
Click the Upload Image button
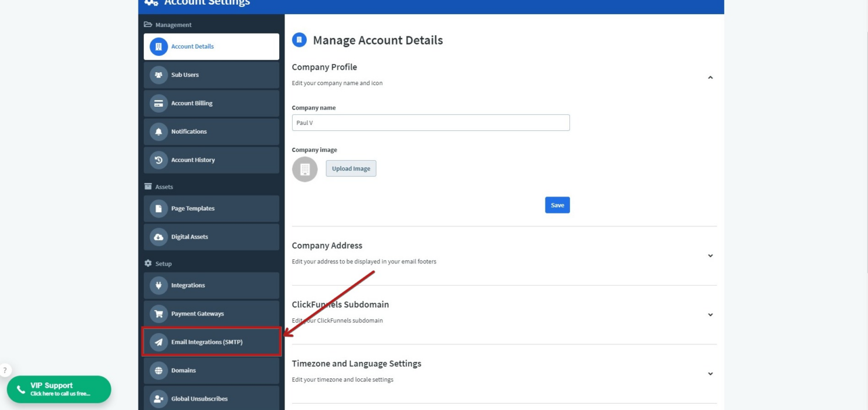tap(351, 168)
